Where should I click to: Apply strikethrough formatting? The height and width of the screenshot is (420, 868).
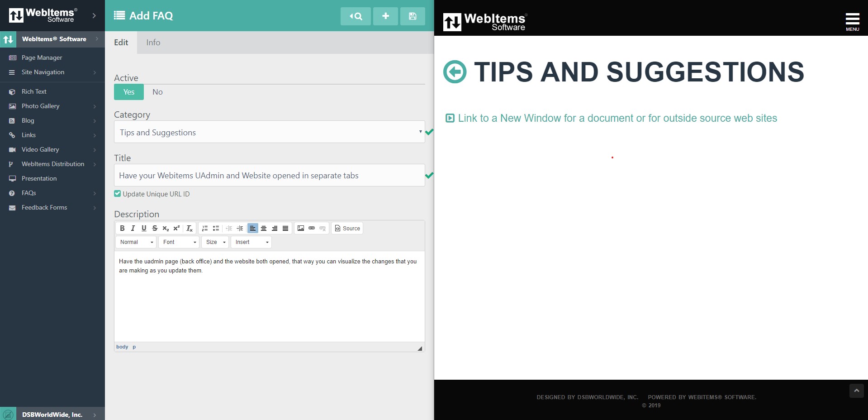155,228
